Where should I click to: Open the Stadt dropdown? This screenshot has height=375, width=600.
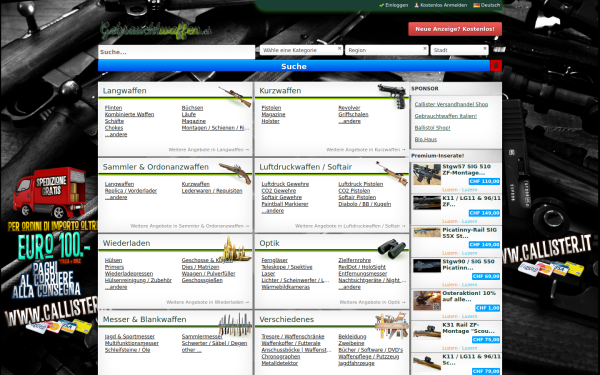[459, 50]
